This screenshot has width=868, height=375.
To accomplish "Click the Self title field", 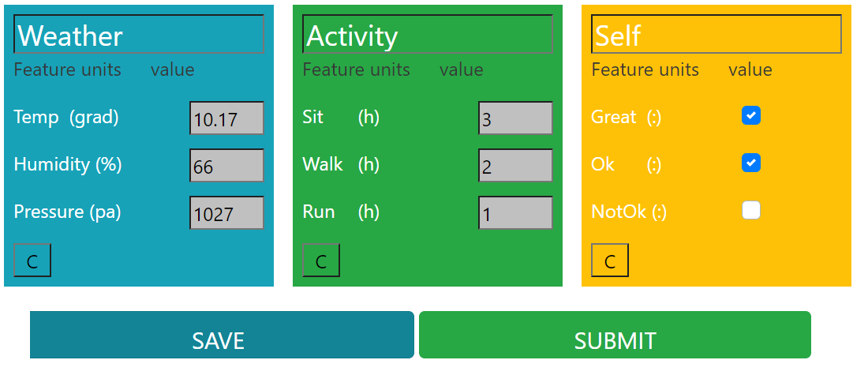I will (x=716, y=34).
